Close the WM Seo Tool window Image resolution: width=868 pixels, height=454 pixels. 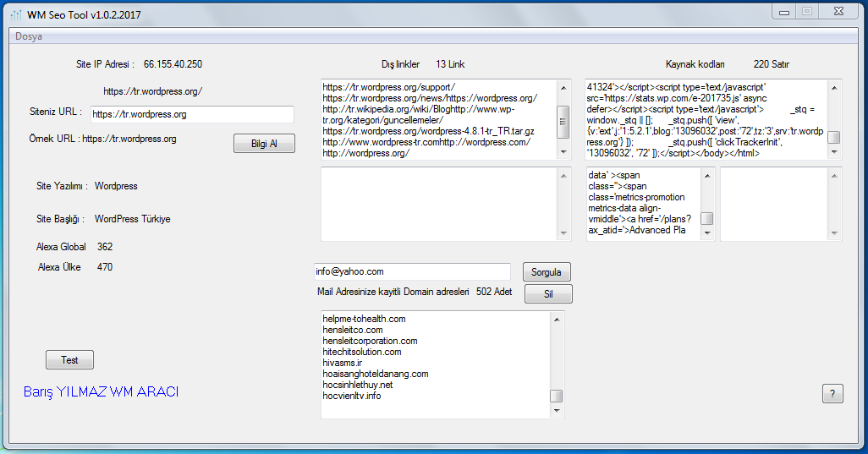pyautogui.click(x=838, y=12)
